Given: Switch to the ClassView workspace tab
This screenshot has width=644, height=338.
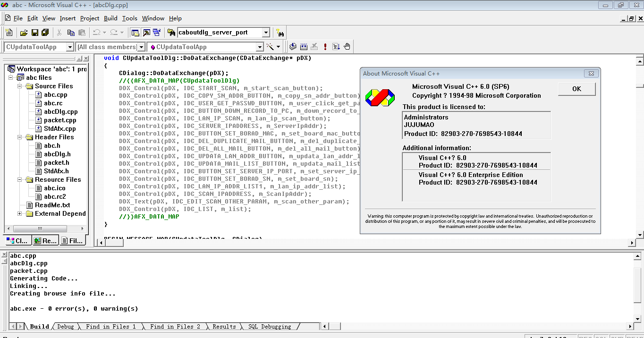Looking at the screenshot, I should pos(18,240).
